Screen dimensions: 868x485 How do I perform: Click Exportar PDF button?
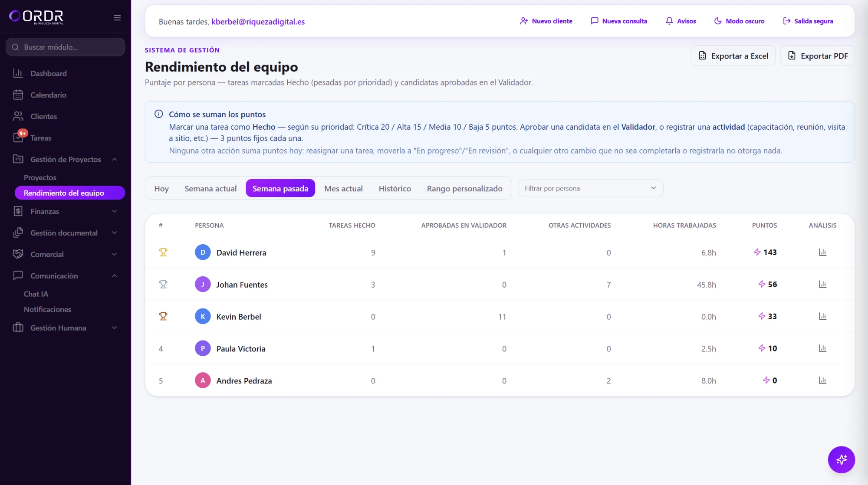coord(818,56)
